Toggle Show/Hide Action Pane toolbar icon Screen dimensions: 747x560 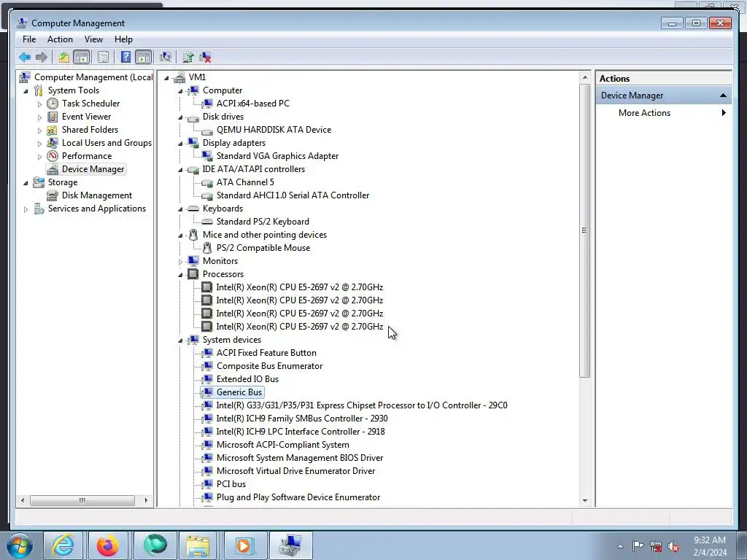144,57
